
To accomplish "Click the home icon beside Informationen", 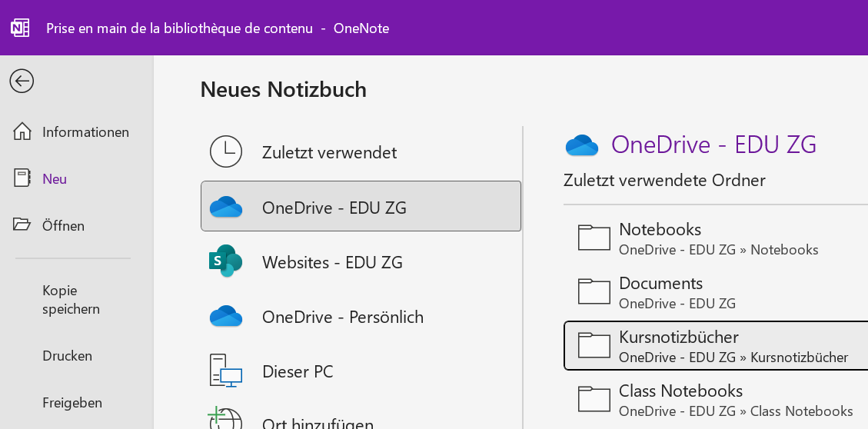I will 23,131.
